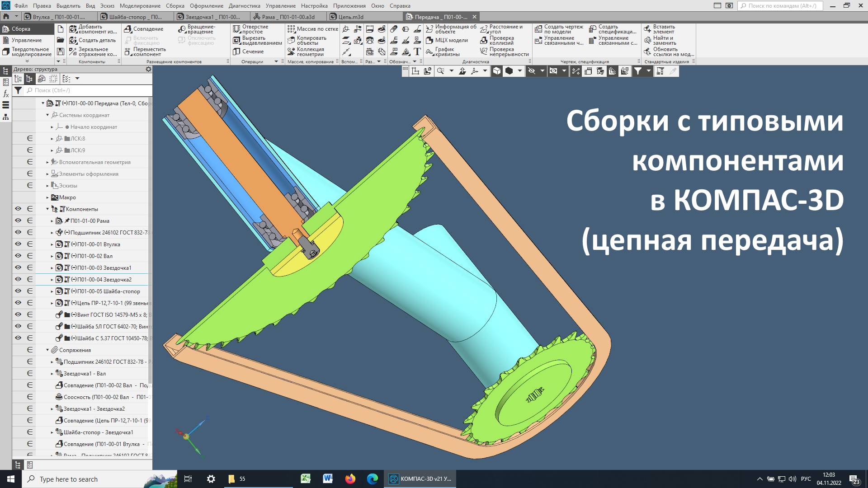
Task: Expand the Макро tree node
Action: coord(47,197)
